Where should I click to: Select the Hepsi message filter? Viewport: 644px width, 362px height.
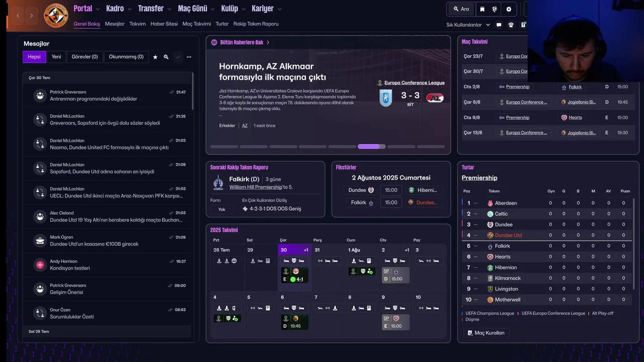pyautogui.click(x=34, y=57)
